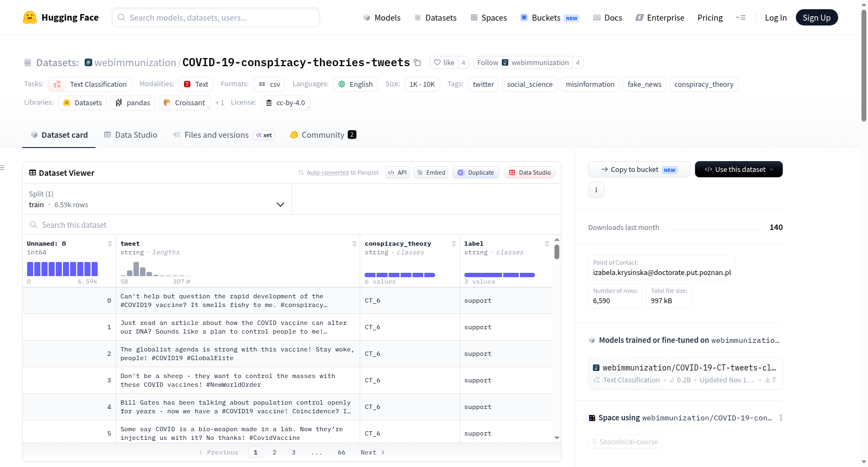Click the tweet lengths histogram

click(155, 269)
